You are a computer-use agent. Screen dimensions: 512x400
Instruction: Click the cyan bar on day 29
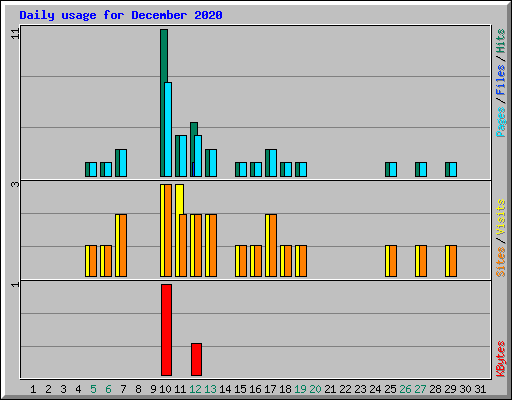pos(453,169)
